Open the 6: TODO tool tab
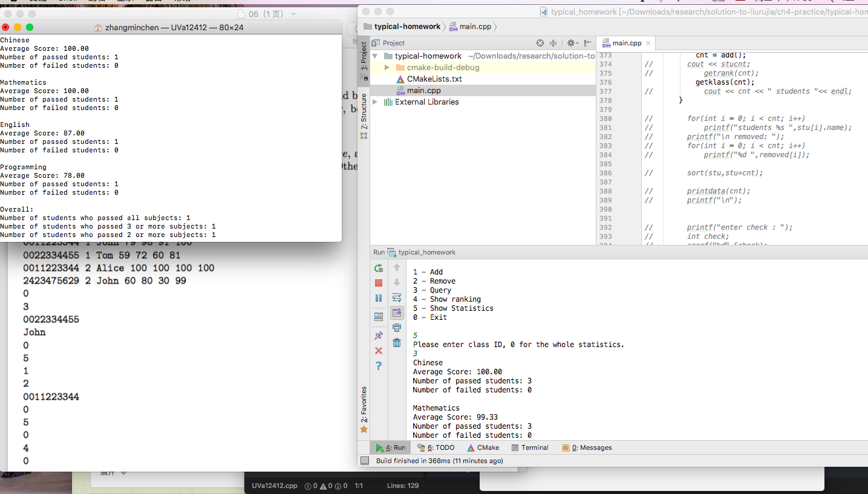Screen dimensions: 868x494 [x=436, y=447]
